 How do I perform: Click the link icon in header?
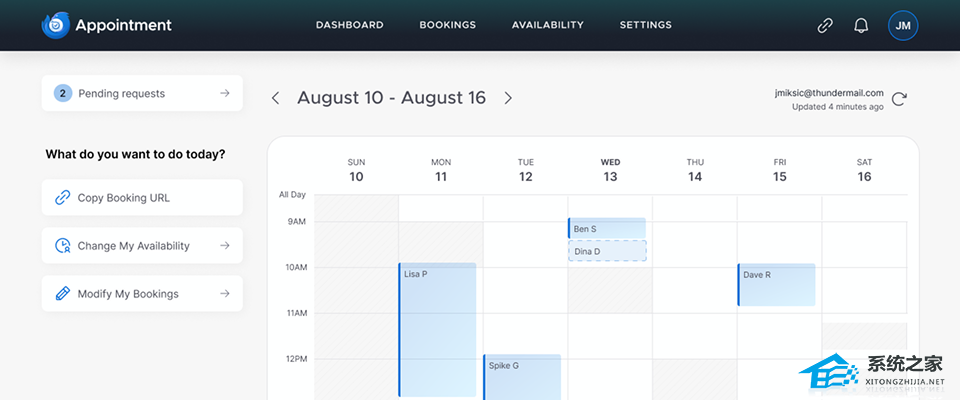[825, 25]
